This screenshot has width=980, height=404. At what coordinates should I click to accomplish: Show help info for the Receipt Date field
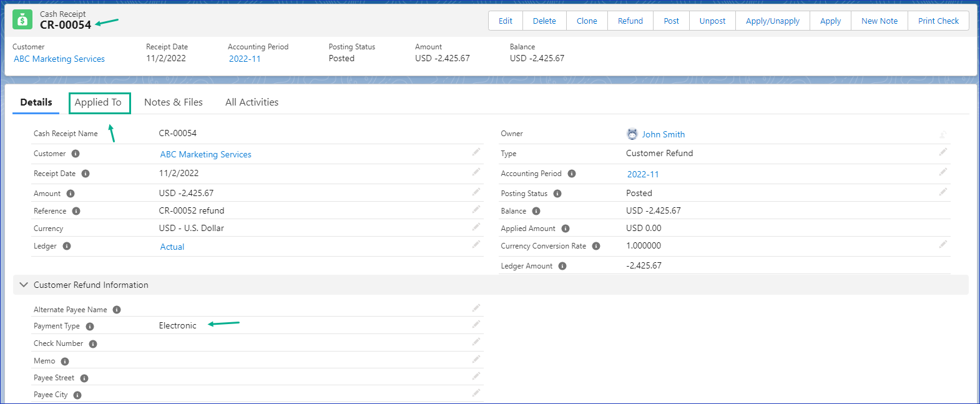coord(86,174)
